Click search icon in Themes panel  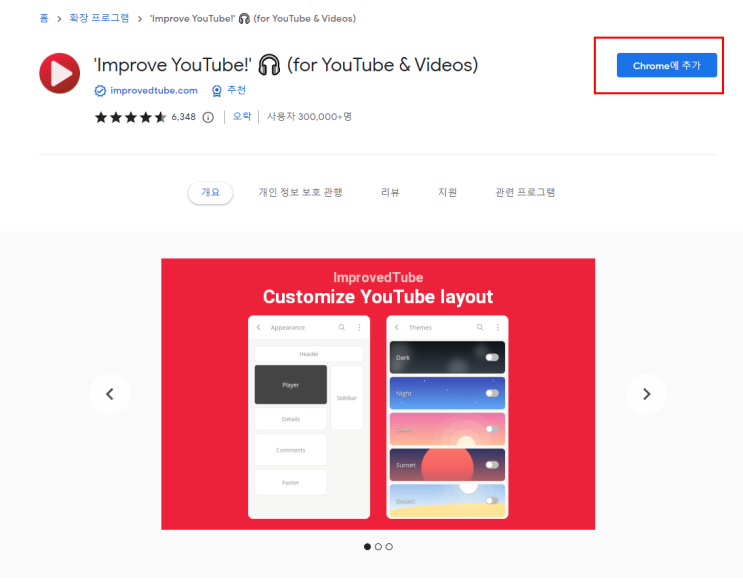click(x=480, y=327)
